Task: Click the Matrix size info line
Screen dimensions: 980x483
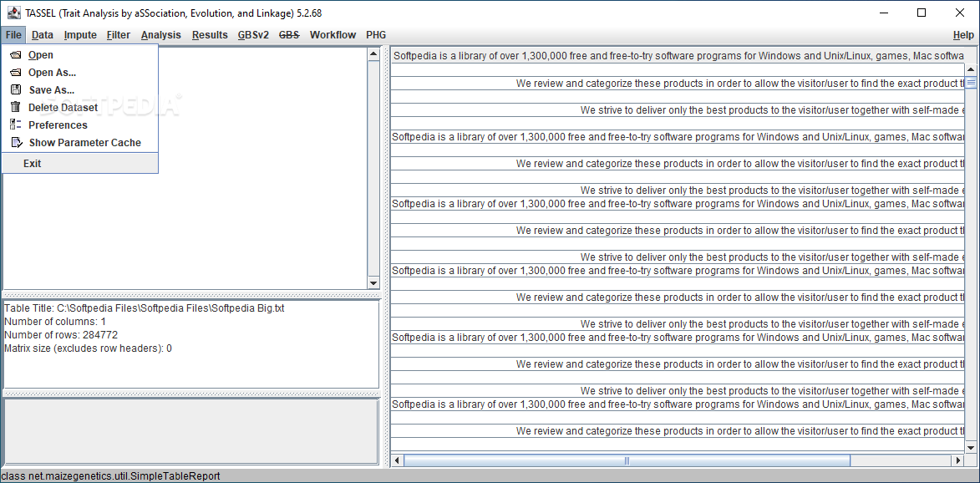Action: coord(88,348)
